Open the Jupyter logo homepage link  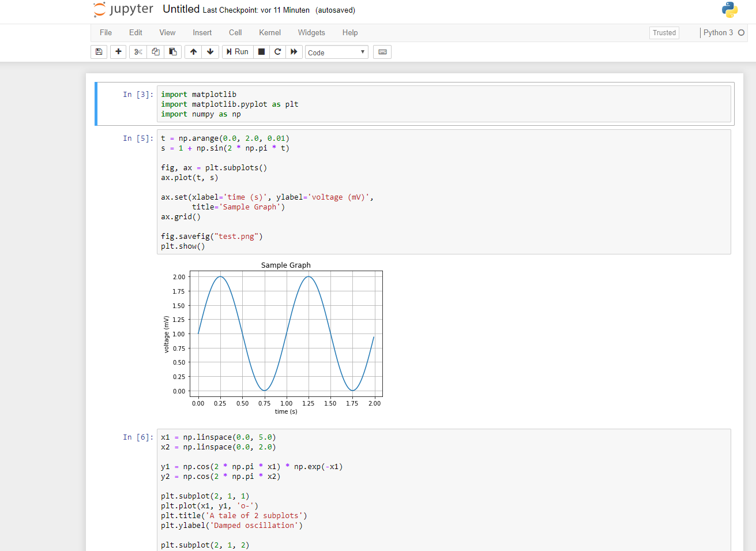[123, 10]
